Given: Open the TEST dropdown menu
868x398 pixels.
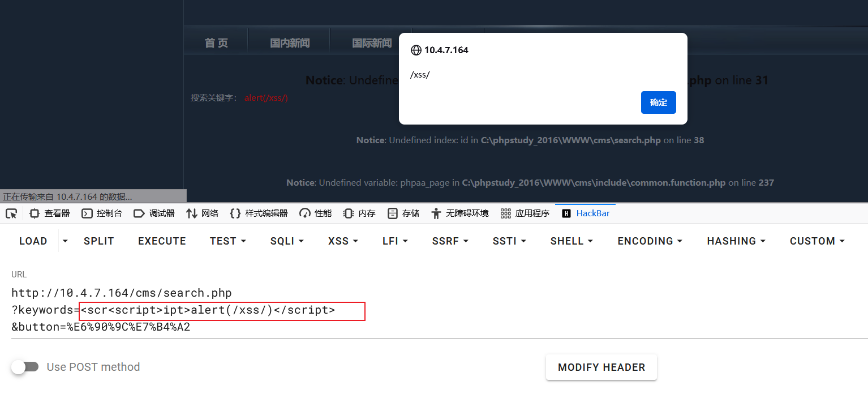Looking at the screenshot, I should (x=228, y=241).
